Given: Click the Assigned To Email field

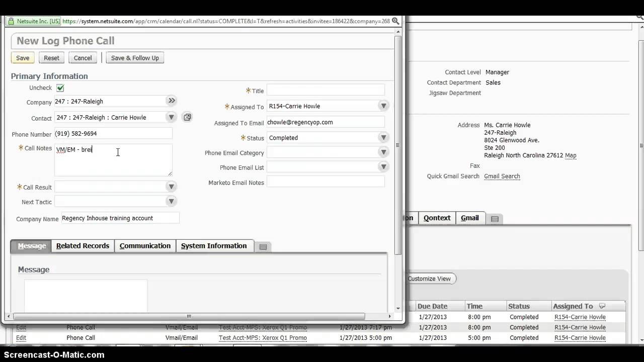Looking at the screenshot, I should pyautogui.click(x=326, y=122).
